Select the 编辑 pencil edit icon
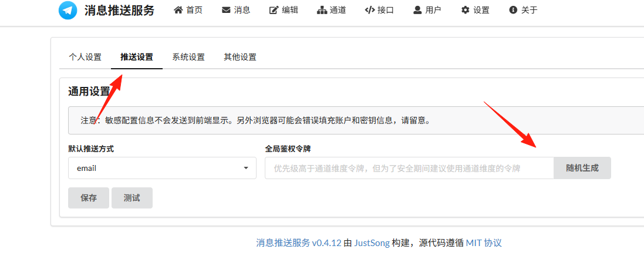This screenshot has height=259, width=644. pyautogui.click(x=274, y=11)
